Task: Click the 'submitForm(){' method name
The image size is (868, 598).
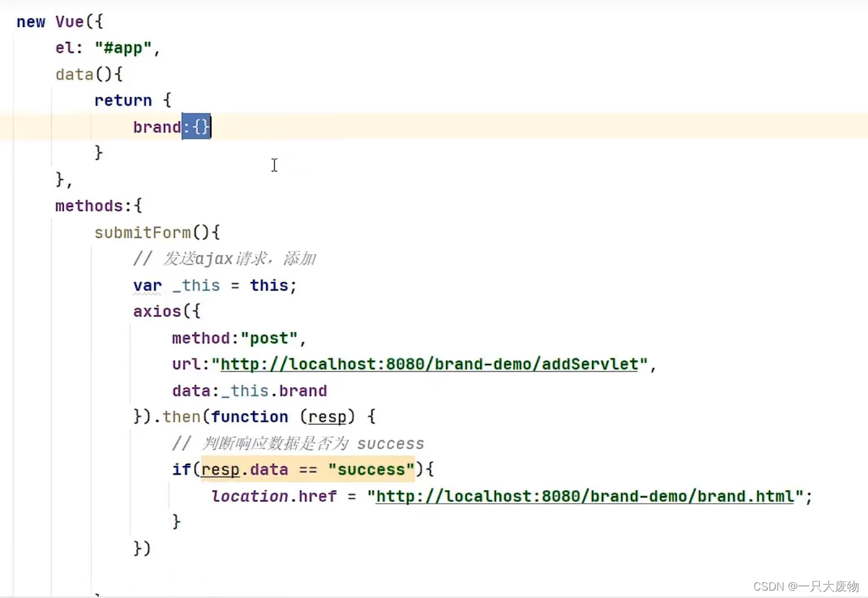Action: (157, 232)
